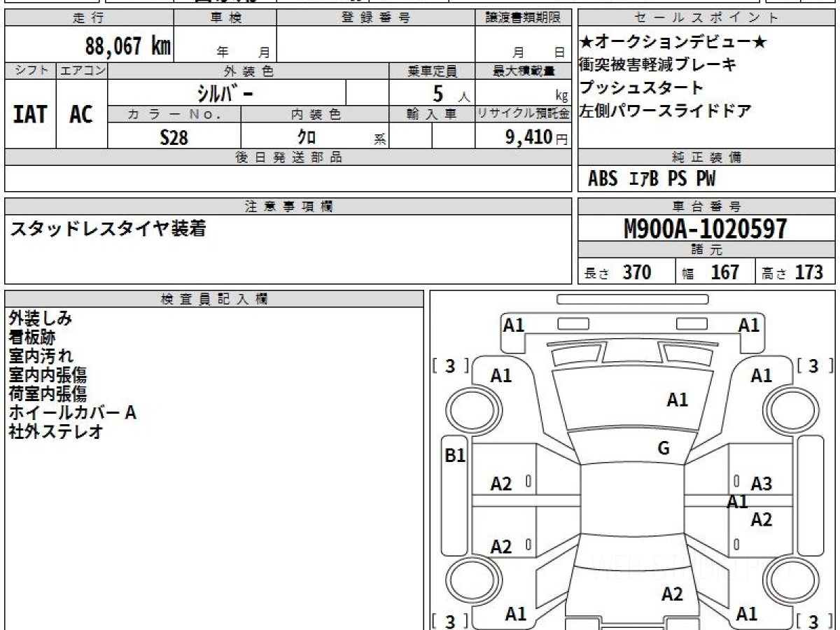Select the IAT shift value
This screenshot has width=840, height=630.
click(30, 114)
